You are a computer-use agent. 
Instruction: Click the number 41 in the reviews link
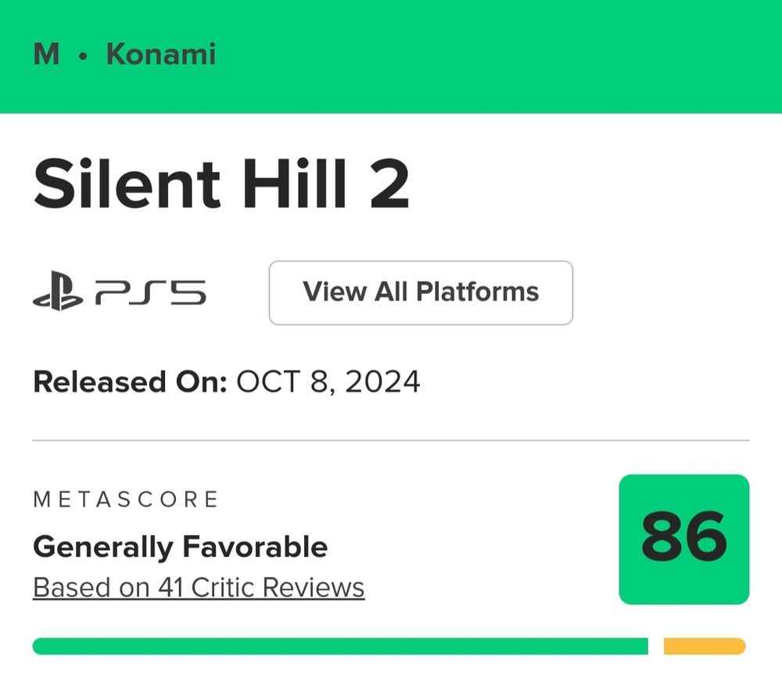tap(170, 587)
